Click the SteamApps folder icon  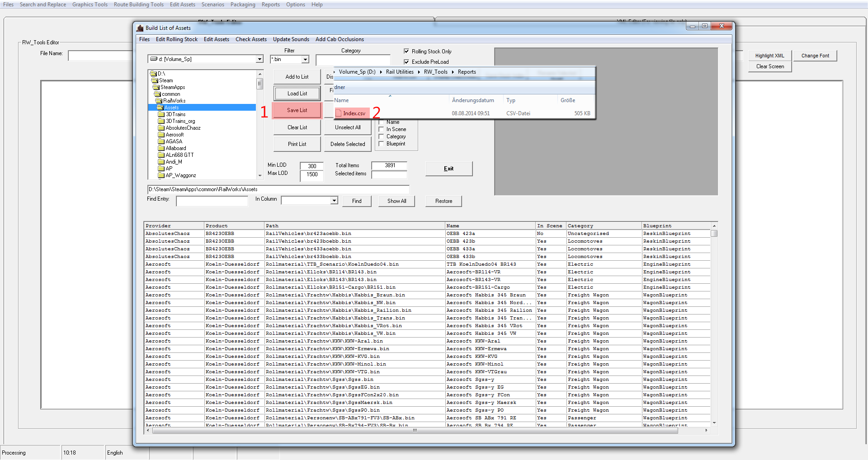[x=156, y=87]
